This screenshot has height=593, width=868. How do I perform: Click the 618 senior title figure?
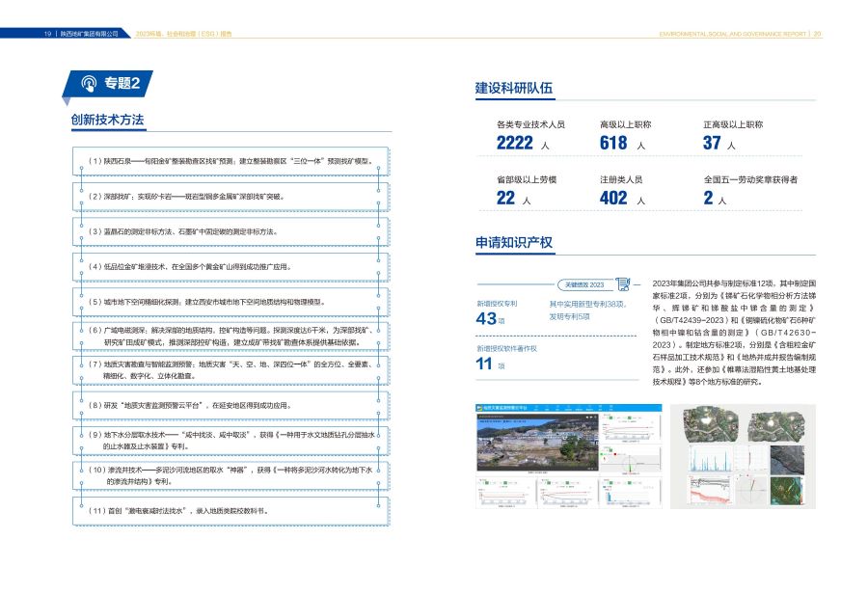[x=613, y=144]
